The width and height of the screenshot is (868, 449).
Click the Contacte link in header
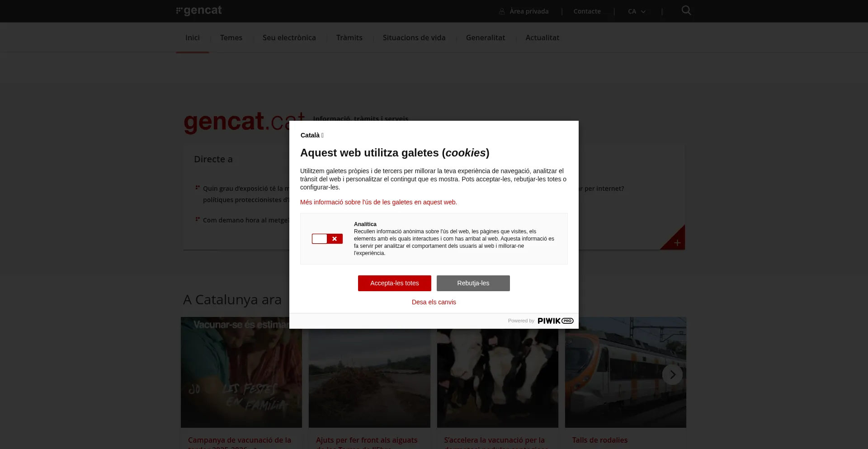tap(587, 11)
